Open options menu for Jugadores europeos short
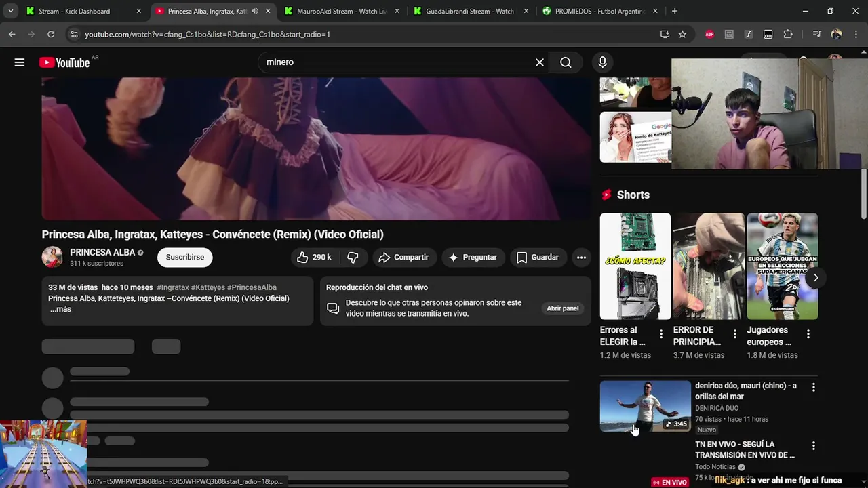 (x=808, y=334)
